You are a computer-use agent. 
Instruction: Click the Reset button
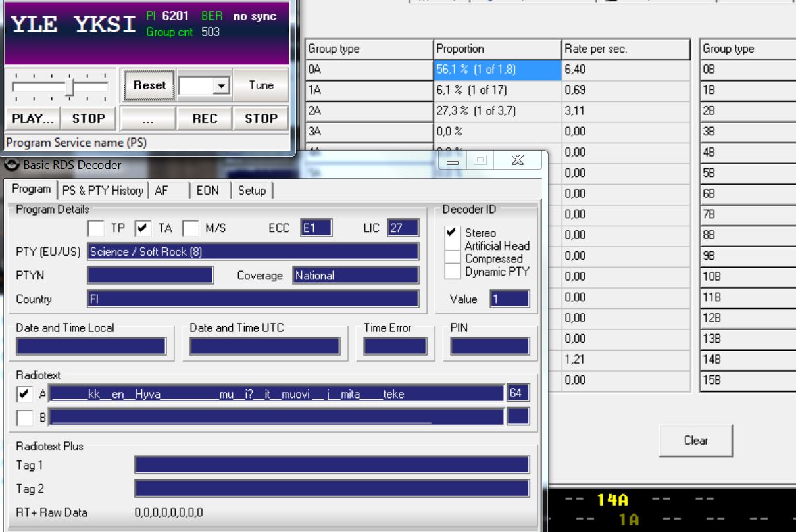coord(149,85)
